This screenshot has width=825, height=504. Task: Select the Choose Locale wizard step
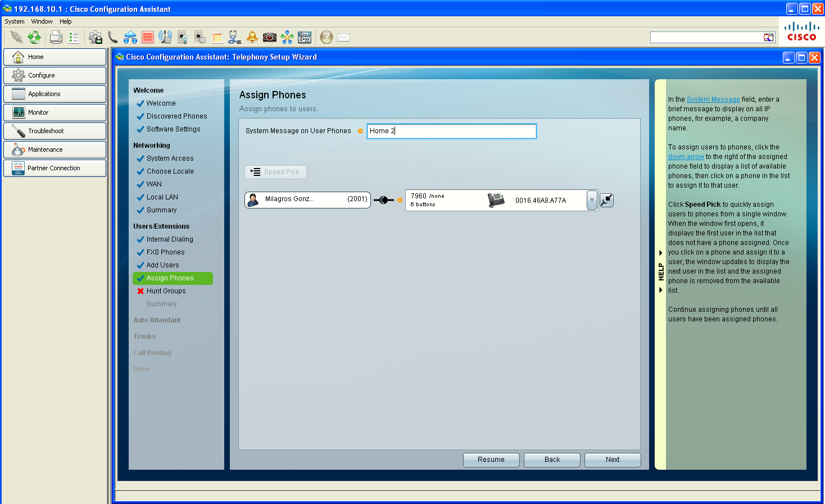(170, 171)
